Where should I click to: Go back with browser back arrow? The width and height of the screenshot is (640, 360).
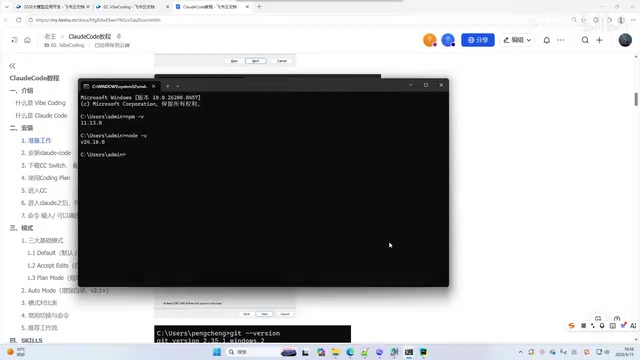click(x=6, y=20)
